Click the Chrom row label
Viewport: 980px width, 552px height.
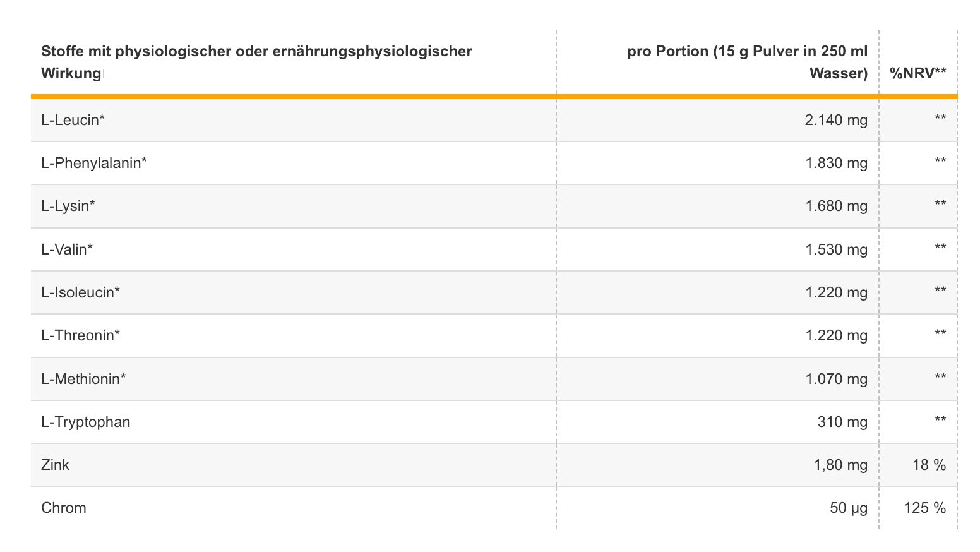tap(64, 508)
